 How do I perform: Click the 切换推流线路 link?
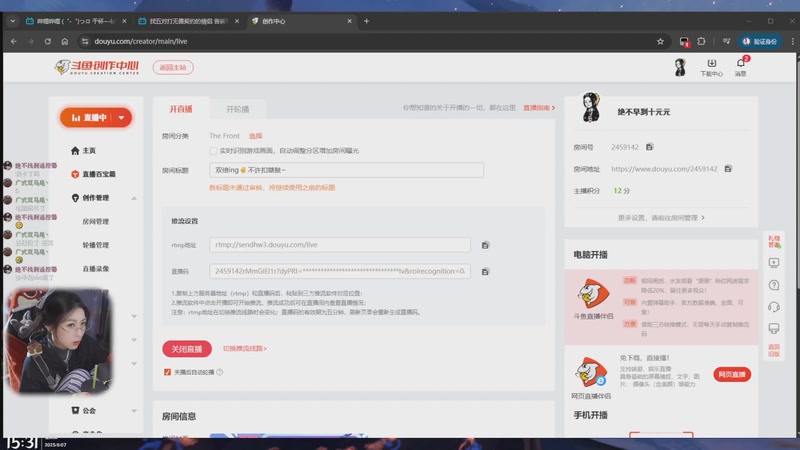click(x=244, y=348)
